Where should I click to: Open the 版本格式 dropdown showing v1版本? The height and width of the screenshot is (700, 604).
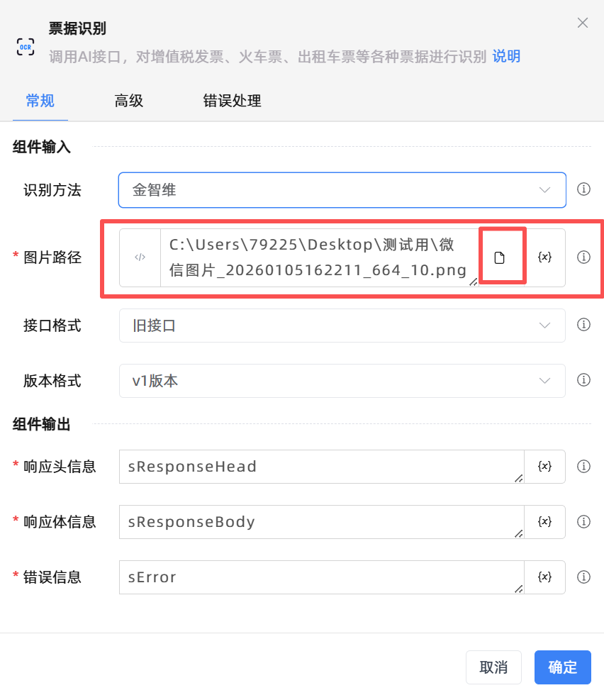point(342,381)
